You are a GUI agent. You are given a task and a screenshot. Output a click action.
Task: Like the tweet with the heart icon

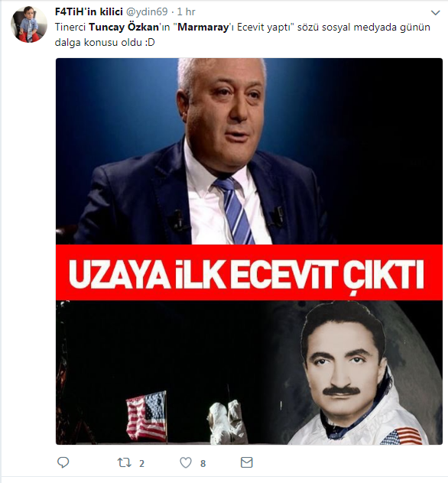(x=186, y=462)
